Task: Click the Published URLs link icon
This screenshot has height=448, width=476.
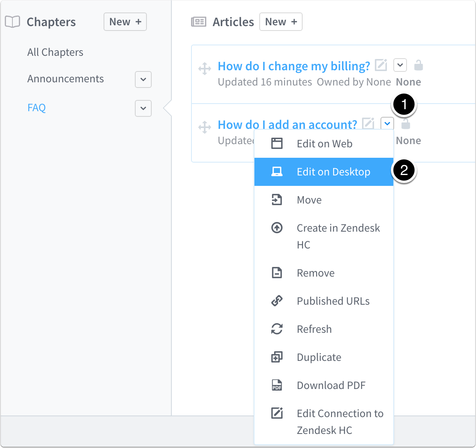Action: point(277,301)
